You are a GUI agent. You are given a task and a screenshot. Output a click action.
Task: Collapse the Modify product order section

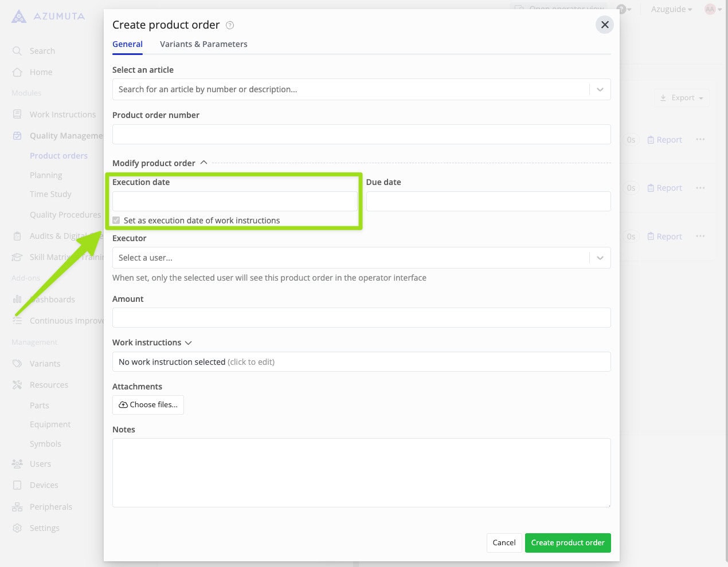(x=204, y=162)
